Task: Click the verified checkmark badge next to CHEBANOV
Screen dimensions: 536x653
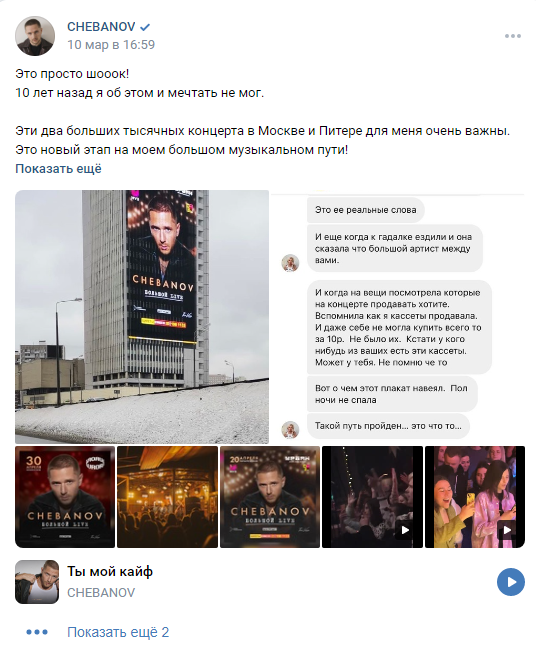Action: (145, 27)
